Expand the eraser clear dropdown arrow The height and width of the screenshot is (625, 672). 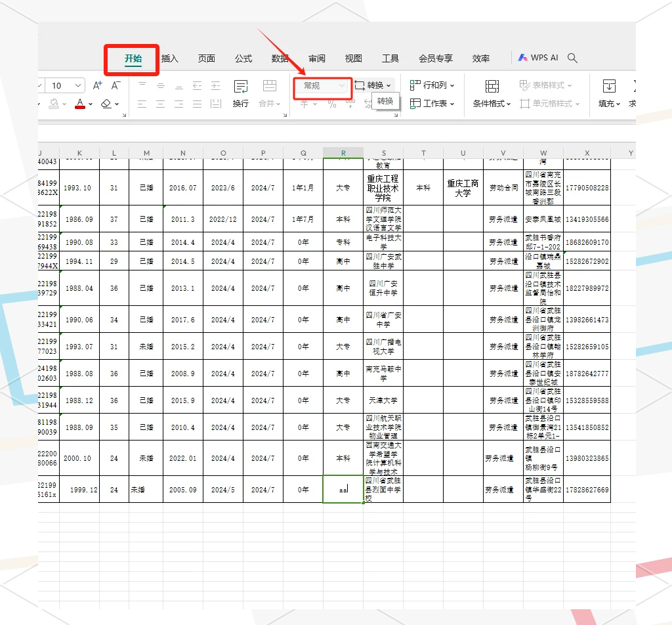[x=117, y=104]
